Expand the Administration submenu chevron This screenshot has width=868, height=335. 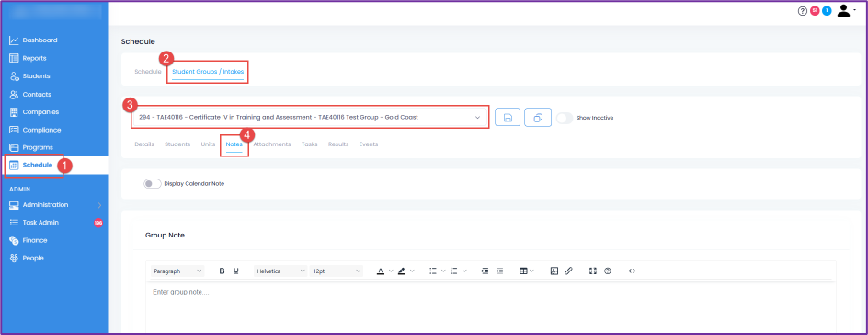click(99, 205)
